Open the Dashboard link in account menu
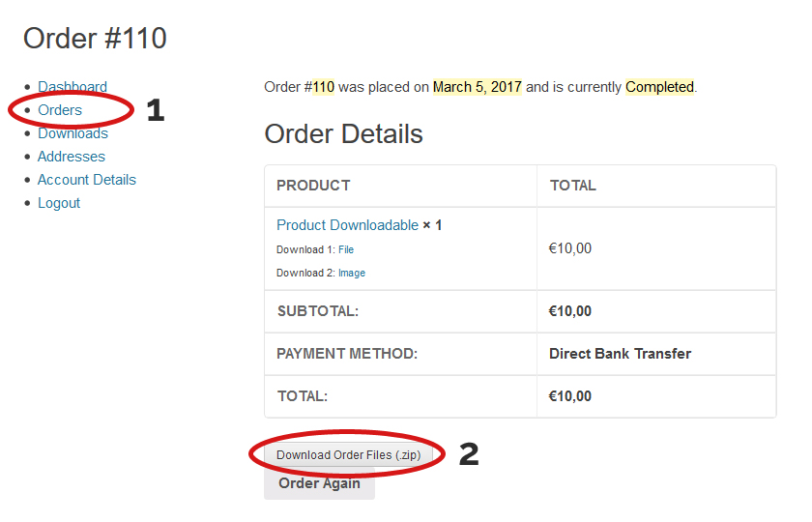 (x=72, y=87)
